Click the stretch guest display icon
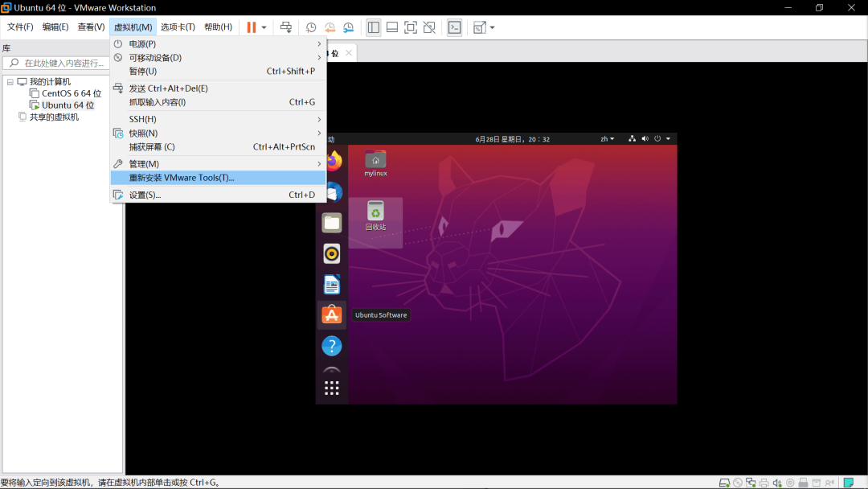The height and width of the screenshot is (489, 868). point(479,27)
